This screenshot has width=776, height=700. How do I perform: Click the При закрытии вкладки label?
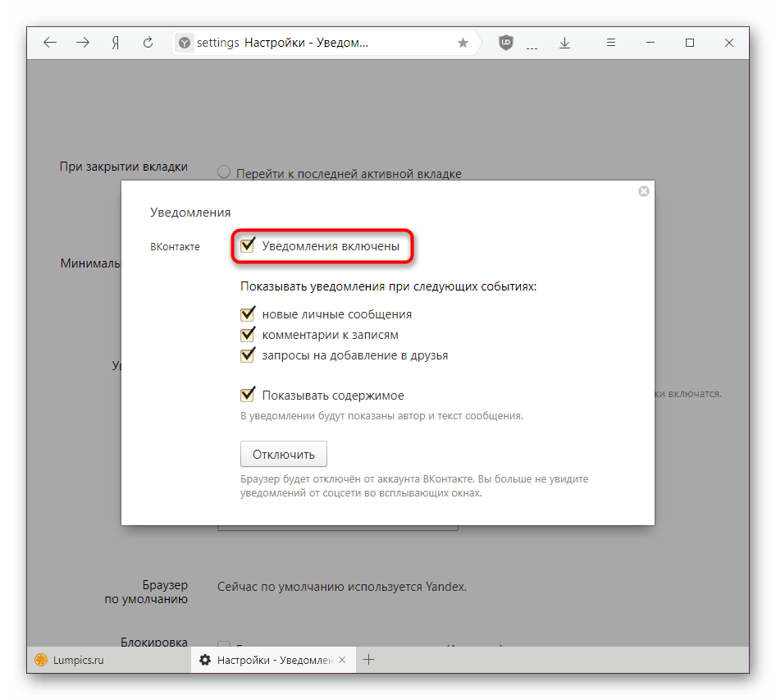[124, 167]
